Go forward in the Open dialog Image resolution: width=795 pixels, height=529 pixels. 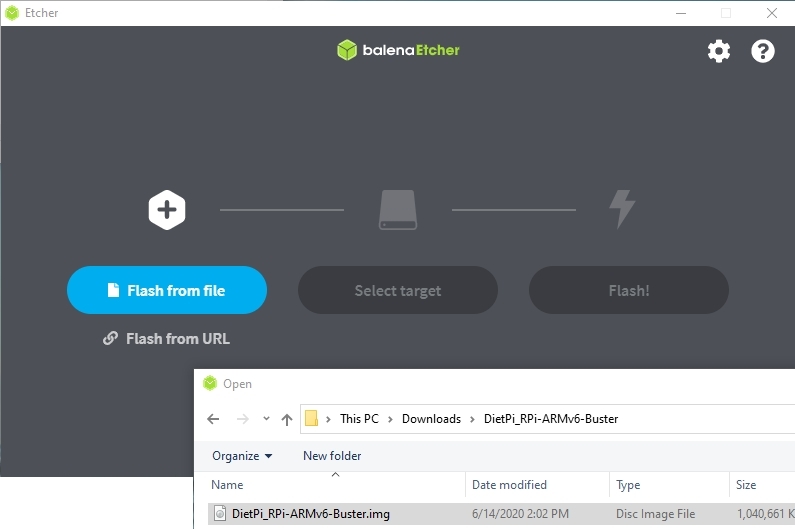click(x=243, y=419)
